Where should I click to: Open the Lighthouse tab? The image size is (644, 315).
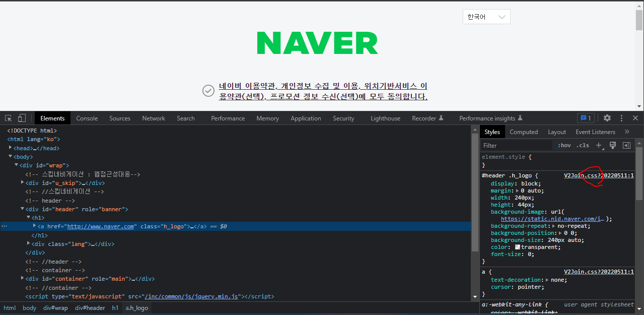pos(385,118)
